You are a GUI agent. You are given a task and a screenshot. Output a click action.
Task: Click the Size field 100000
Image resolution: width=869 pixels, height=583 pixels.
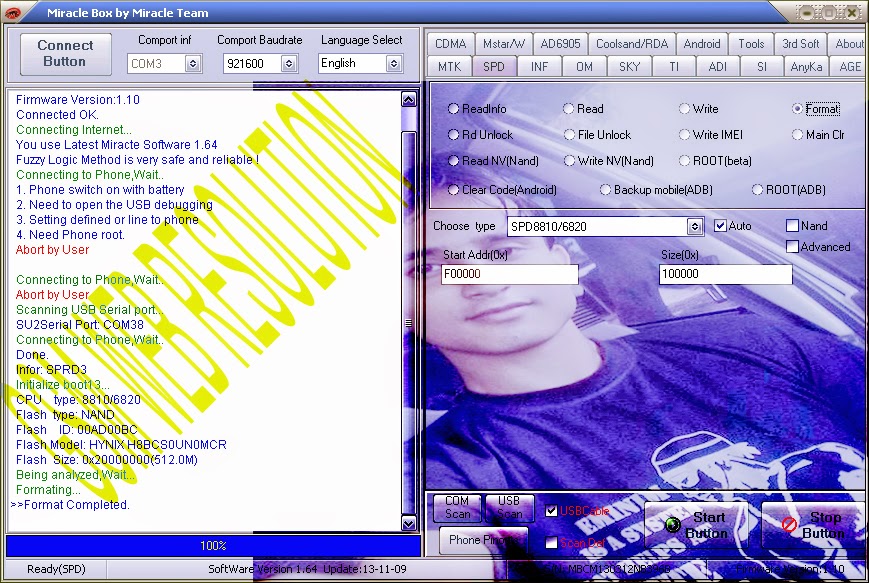(725, 274)
